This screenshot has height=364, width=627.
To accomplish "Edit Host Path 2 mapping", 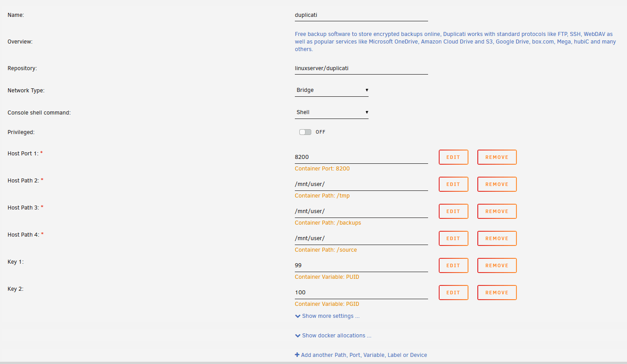I will click(x=453, y=184).
